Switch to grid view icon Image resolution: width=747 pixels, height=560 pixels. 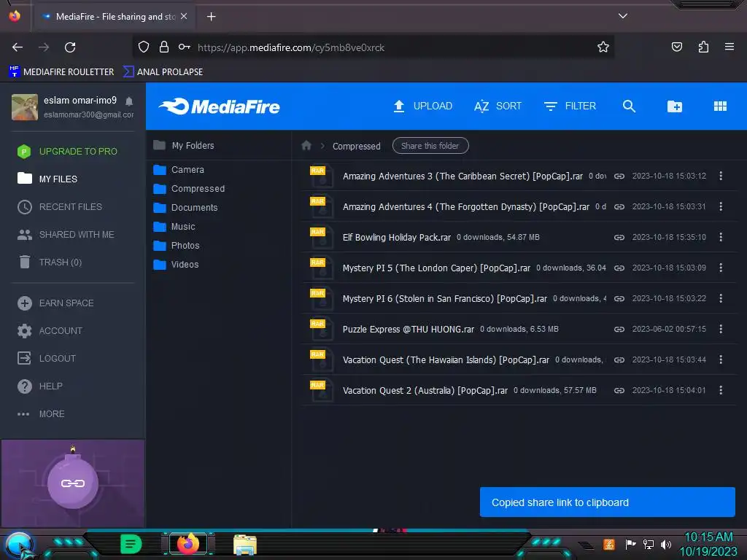720,106
